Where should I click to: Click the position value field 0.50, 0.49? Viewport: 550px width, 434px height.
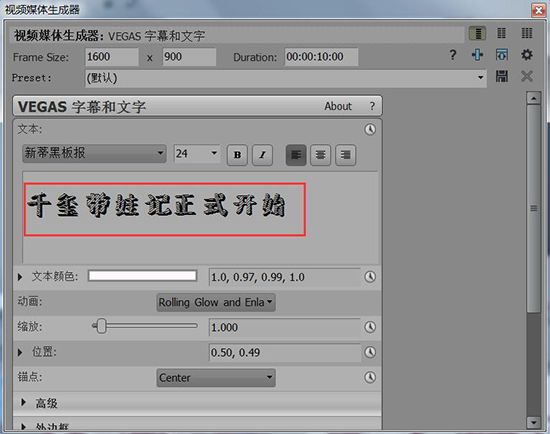[284, 352]
